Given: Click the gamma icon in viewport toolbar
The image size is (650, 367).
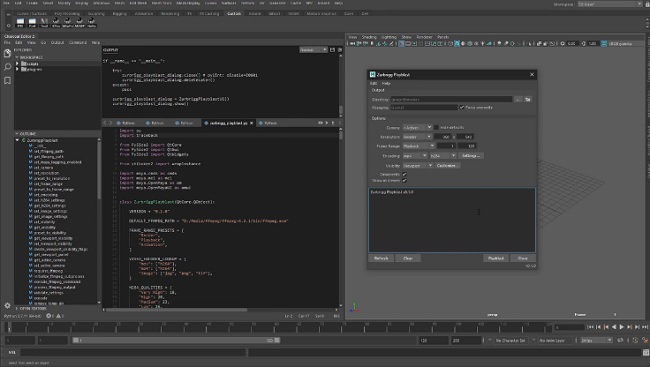Looking at the screenshot, I should tap(584, 44).
